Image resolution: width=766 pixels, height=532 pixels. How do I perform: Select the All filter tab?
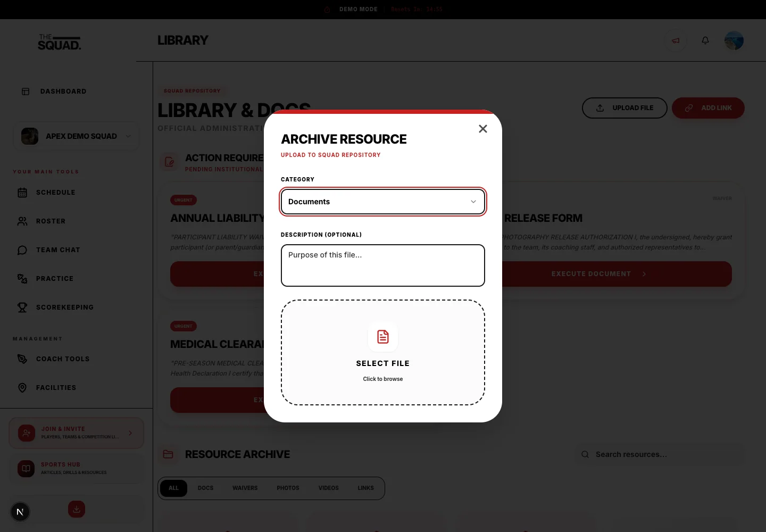173,488
